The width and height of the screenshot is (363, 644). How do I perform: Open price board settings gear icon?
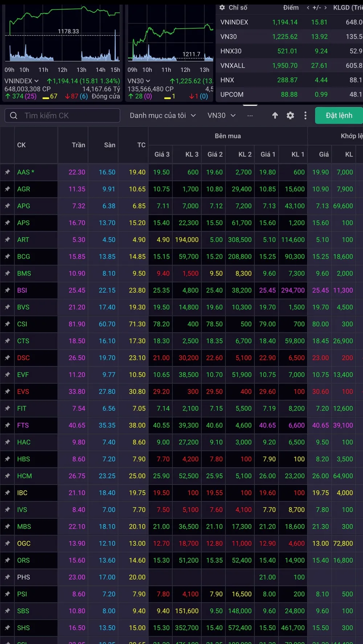tap(290, 115)
